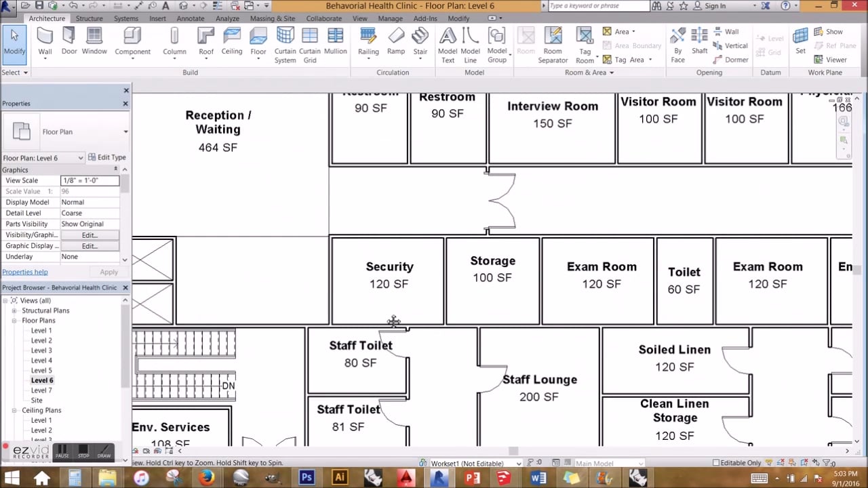Go to the Massing & Site tab

click(x=273, y=18)
